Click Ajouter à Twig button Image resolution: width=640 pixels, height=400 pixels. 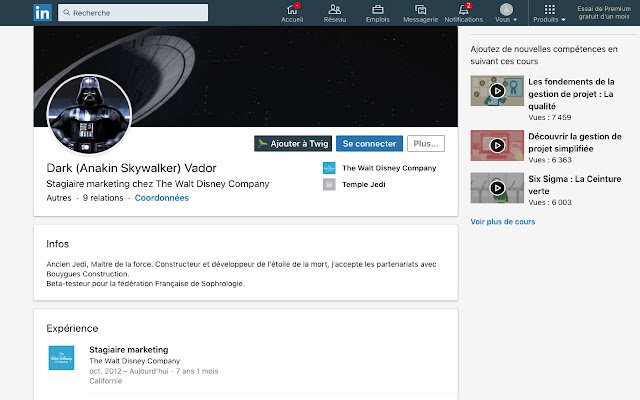click(293, 144)
